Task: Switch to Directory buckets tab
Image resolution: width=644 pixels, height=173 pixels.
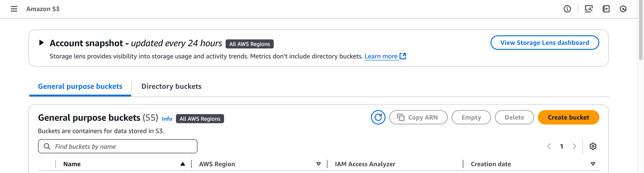Action: point(171,86)
